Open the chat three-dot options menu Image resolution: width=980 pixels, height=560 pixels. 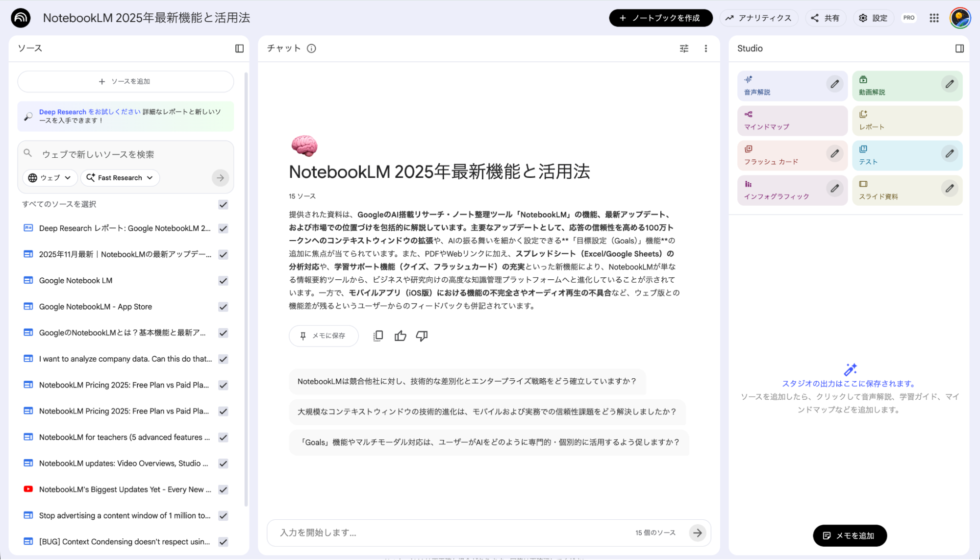[705, 49]
